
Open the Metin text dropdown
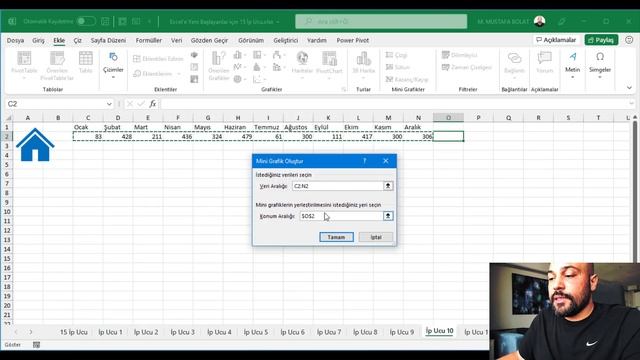pos(572,64)
